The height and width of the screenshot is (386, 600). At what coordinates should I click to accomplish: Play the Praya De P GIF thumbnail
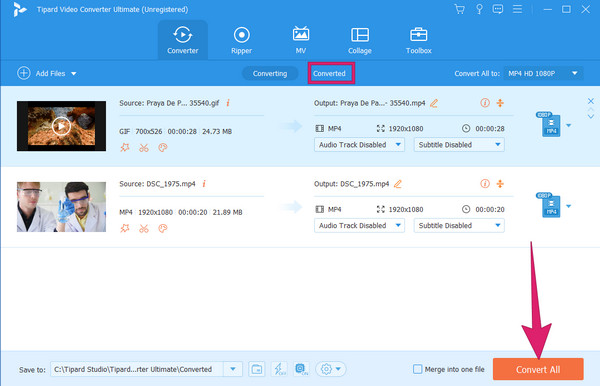[61, 126]
